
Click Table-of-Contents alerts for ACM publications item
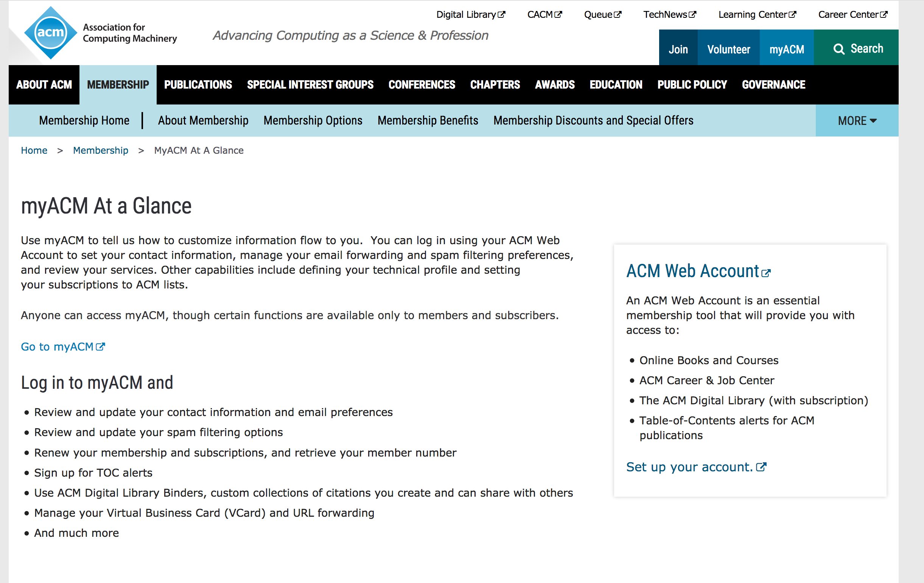click(727, 428)
